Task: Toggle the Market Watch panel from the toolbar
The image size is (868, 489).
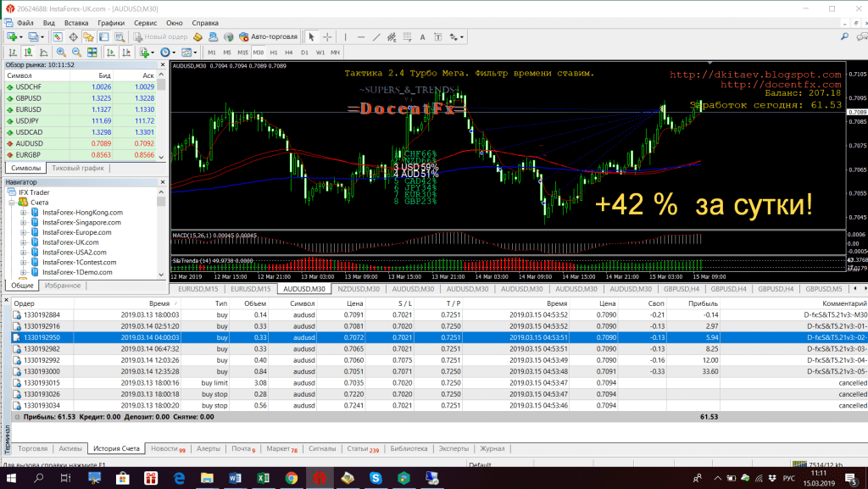Action: pyautogui.click(x=58, y=37)
